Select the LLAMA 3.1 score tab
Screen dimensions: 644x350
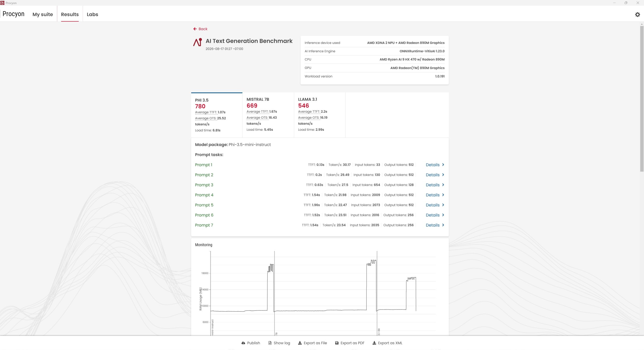click(320, 115)
